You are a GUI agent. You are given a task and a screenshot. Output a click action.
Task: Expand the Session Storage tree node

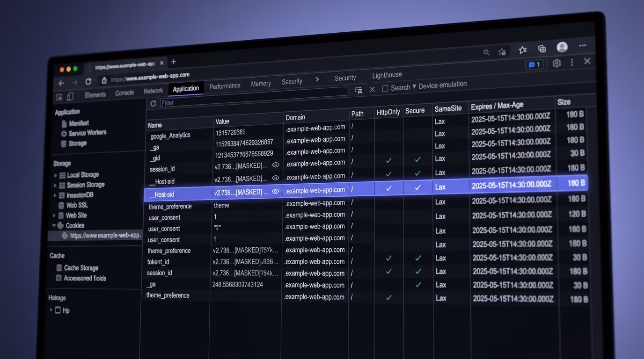55,186
